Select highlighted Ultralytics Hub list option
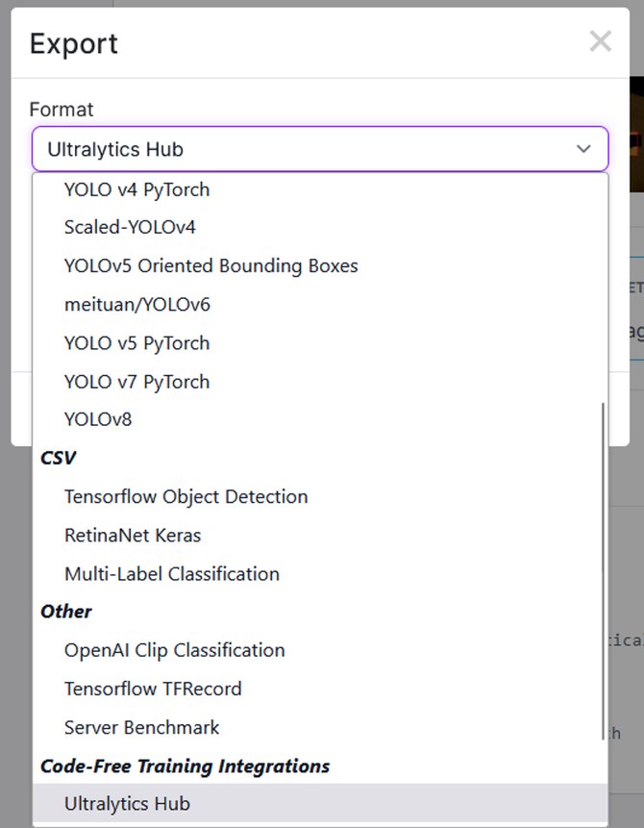The image size is (644, 828). click(x=127, y=804)
